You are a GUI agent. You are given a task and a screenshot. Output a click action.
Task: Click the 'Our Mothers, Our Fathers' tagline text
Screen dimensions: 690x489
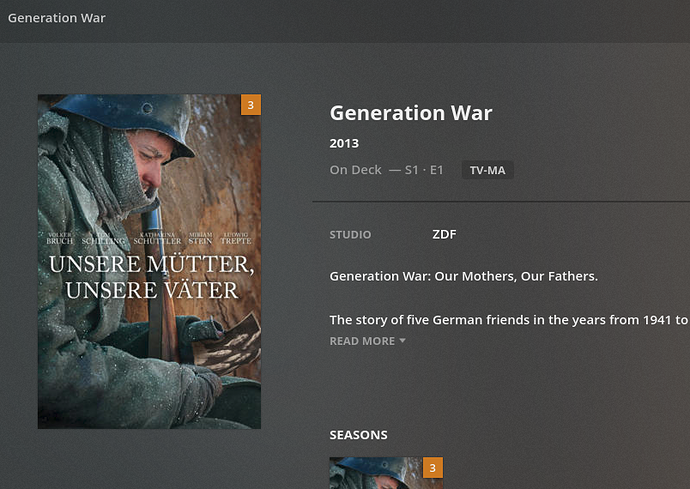coord(463,276)
